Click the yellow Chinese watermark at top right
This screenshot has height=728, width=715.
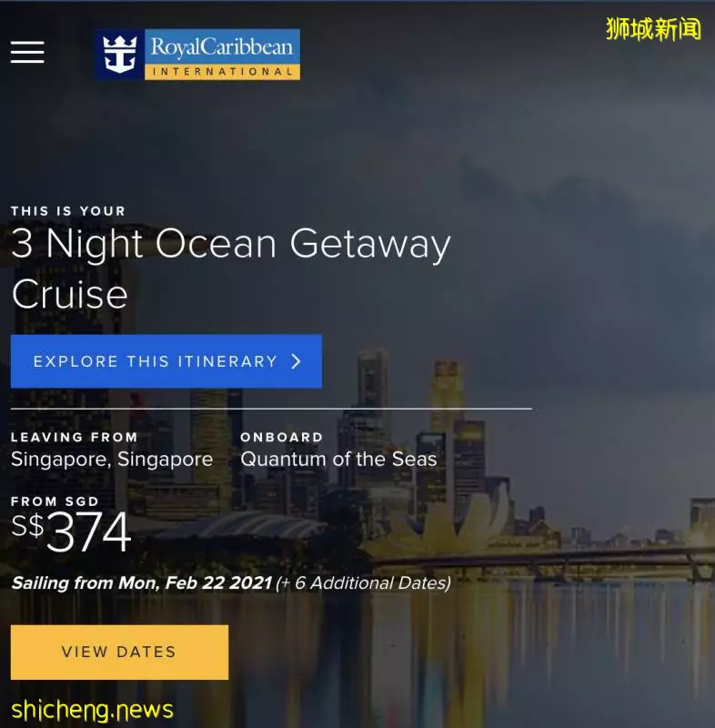tap(653, 29)
